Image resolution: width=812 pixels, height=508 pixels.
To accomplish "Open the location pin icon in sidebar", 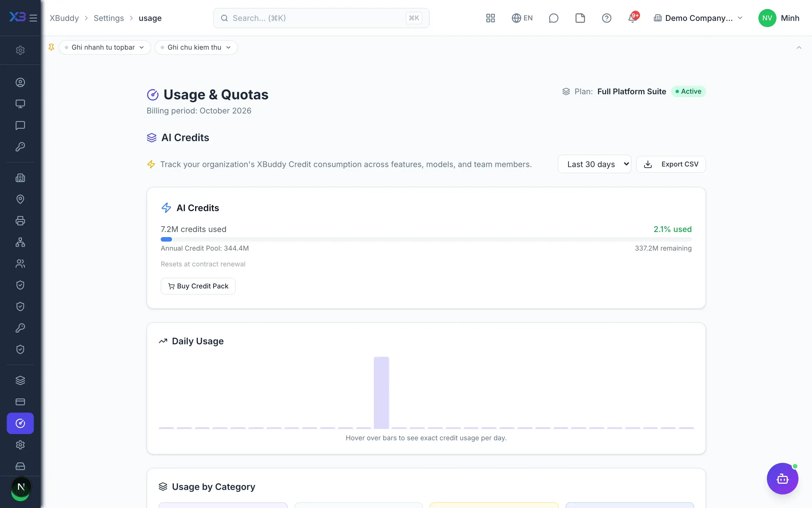I will click(x=20, y=199).
